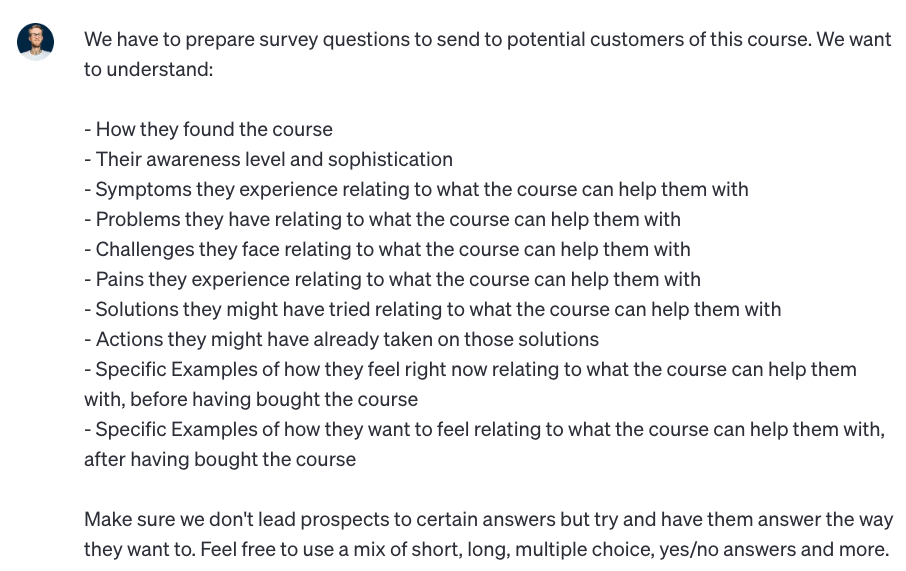Click the "with, before having bought the course" line
Viewport: 906px width, 571px height.
[x=251, y=399]
